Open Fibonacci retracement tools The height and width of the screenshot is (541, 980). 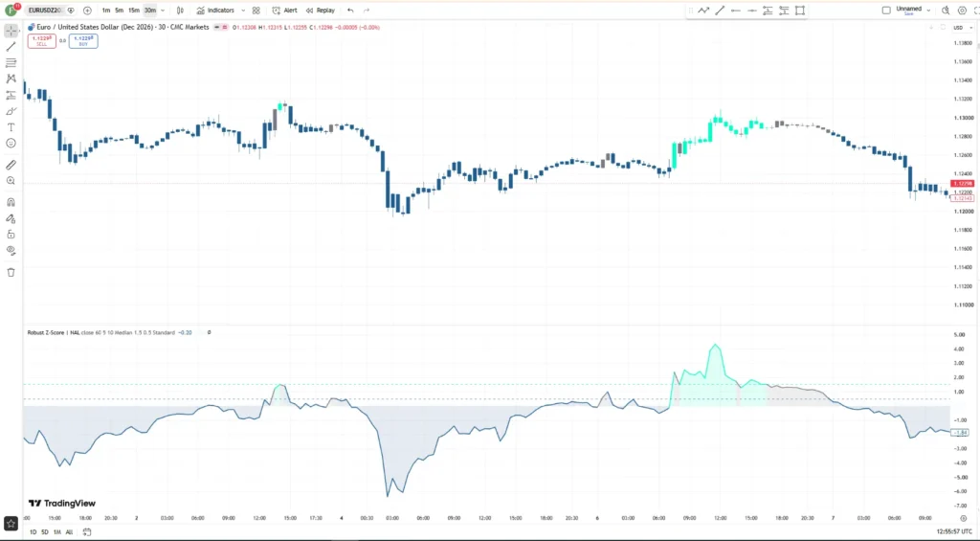click(11, 63)
